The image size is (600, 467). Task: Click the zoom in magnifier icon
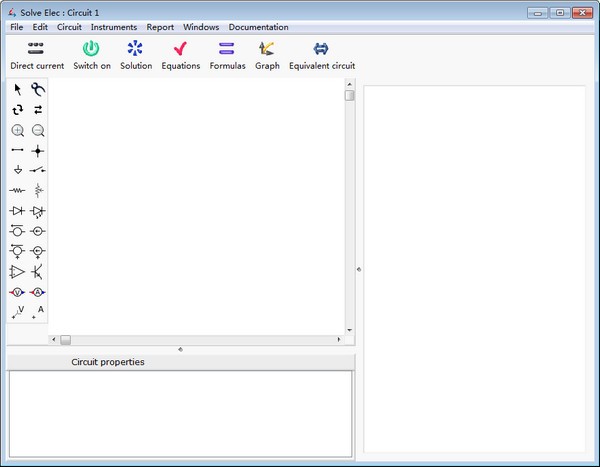point(17,131)
